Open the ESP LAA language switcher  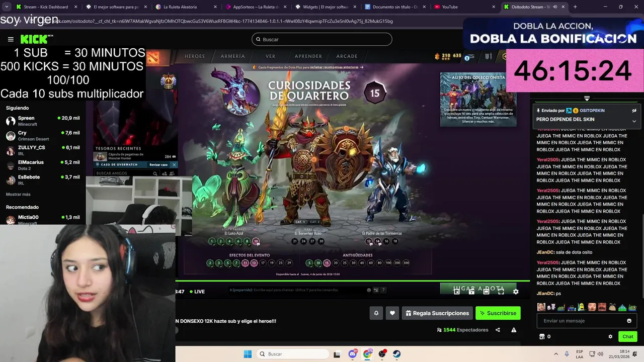[x=580, y=354]
